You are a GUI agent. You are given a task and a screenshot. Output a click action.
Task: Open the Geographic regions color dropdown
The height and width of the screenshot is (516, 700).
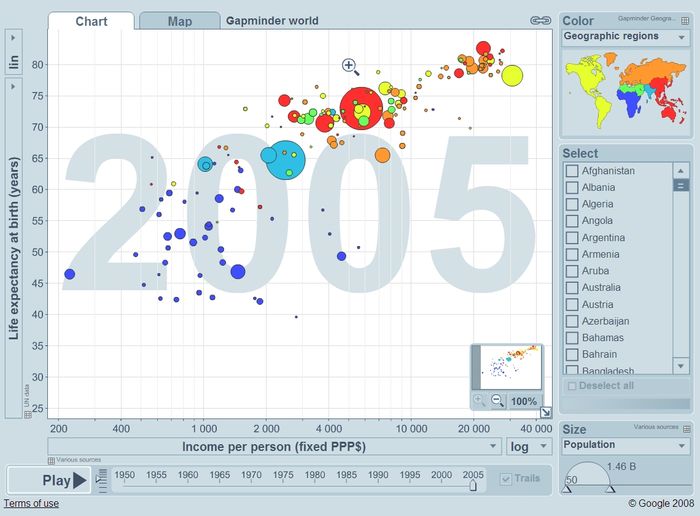[625, 37]
